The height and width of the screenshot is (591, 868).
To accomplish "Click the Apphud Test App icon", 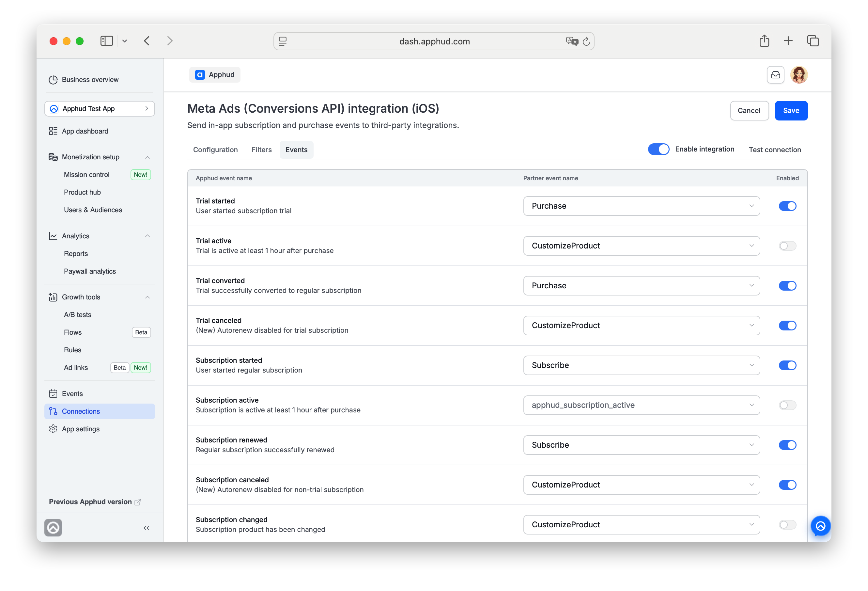I will tap(54, 109).
